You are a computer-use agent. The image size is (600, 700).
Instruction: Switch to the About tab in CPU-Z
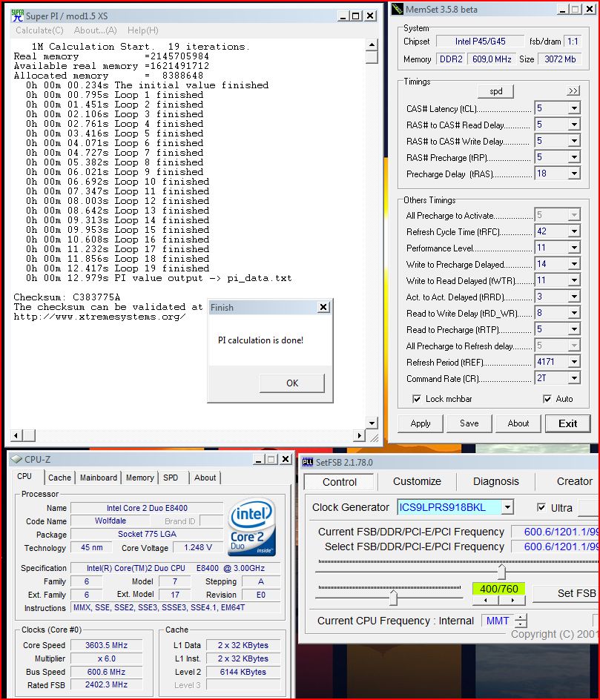click(205, 478)
